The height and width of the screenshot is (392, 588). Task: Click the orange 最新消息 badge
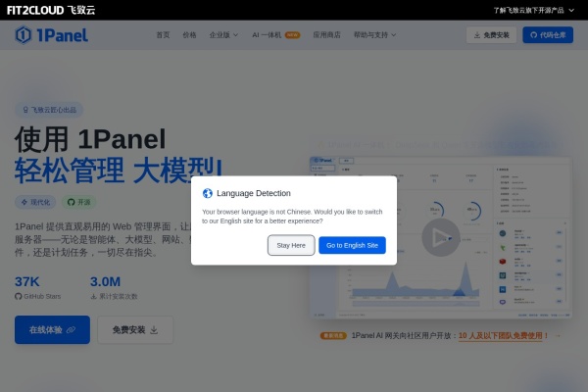click(x=333, y=336)
